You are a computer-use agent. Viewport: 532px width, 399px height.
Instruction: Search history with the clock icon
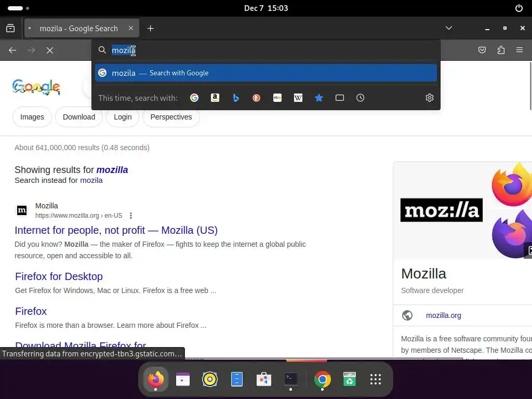click(361, 98)
